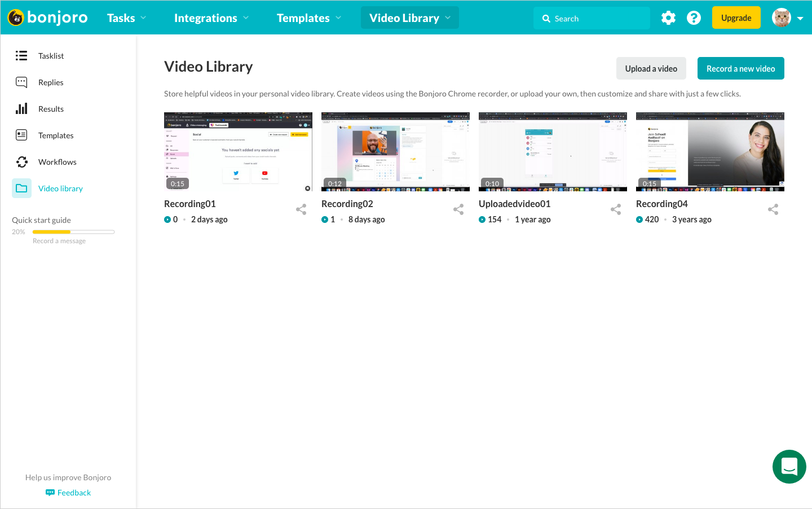Viewport: 812px width, 509px height.
Task: Click the '8 days ago' text
Action: coord(367,220)
